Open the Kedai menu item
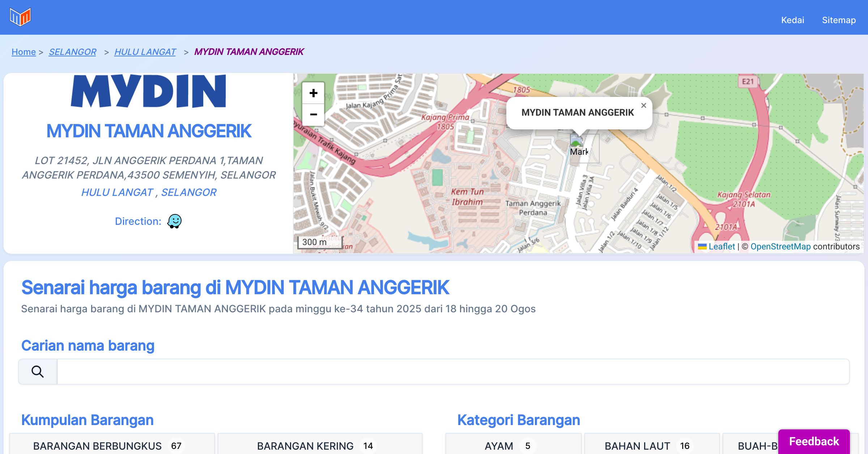The width and height of the screenshot is (868, 454). (792, 20)
